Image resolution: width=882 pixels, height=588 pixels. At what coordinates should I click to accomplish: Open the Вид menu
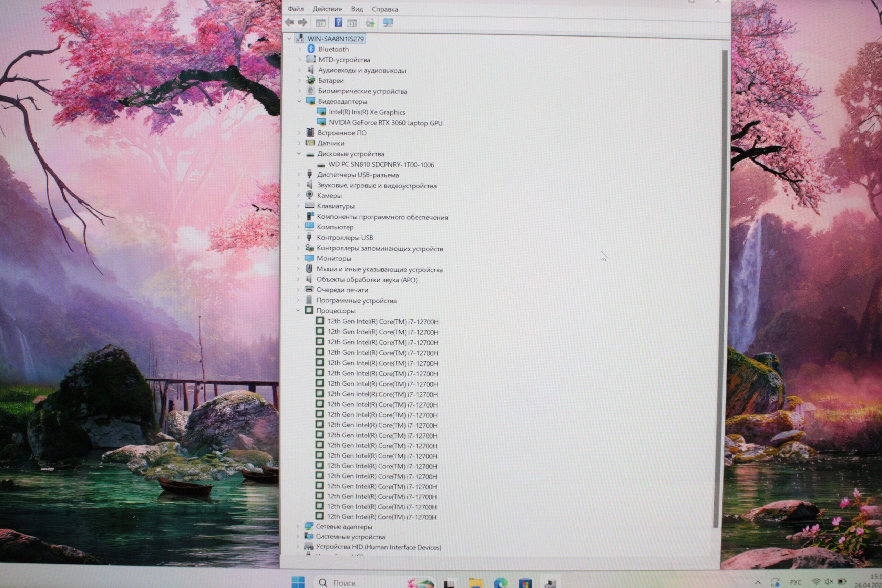[x=357, y=9]
